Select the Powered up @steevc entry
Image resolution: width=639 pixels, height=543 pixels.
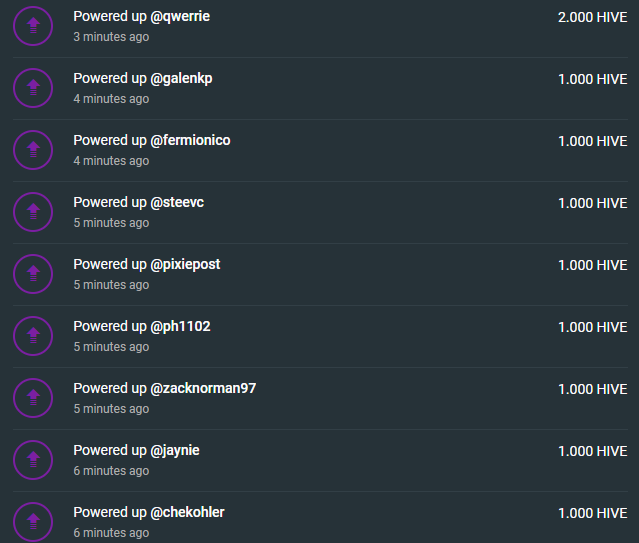pyautogui.click(x=139, y=203)
